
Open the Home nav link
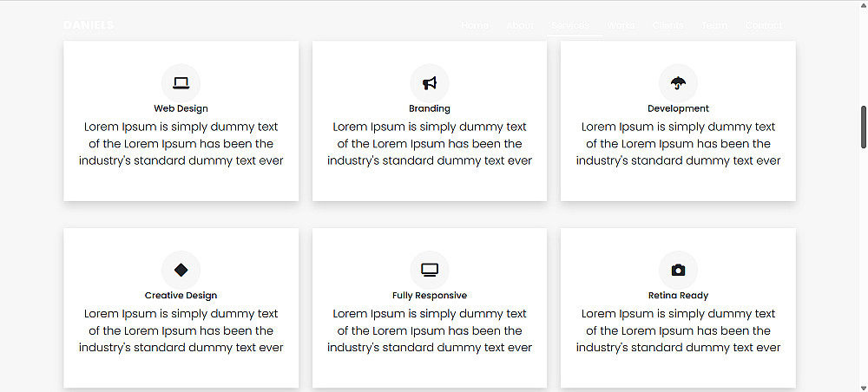475,25
